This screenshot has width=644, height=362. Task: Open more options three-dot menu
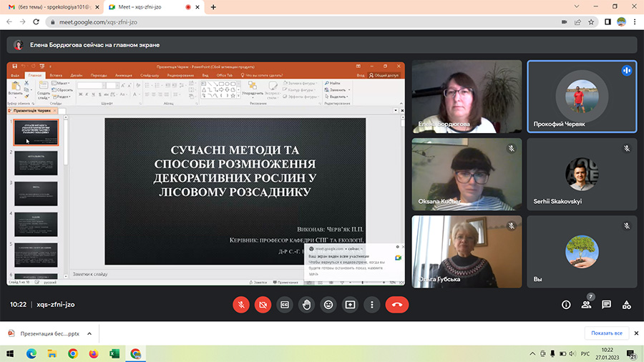[x=372, y=304]
